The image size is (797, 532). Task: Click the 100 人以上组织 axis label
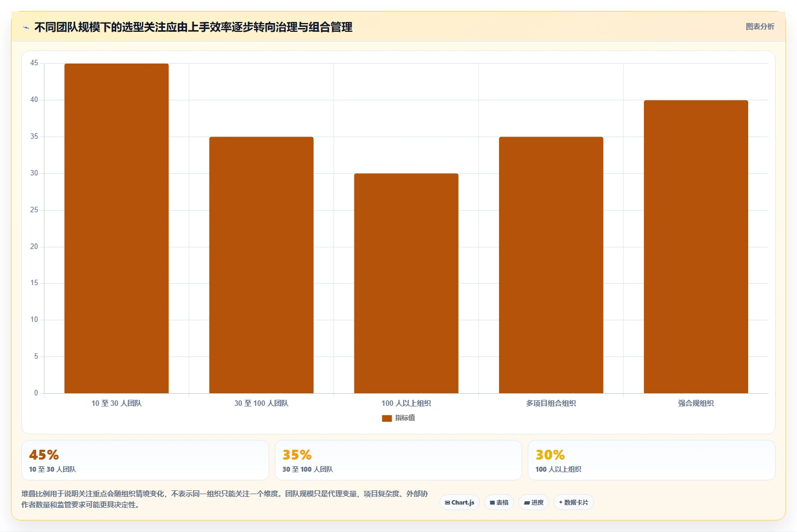point(406,403)
